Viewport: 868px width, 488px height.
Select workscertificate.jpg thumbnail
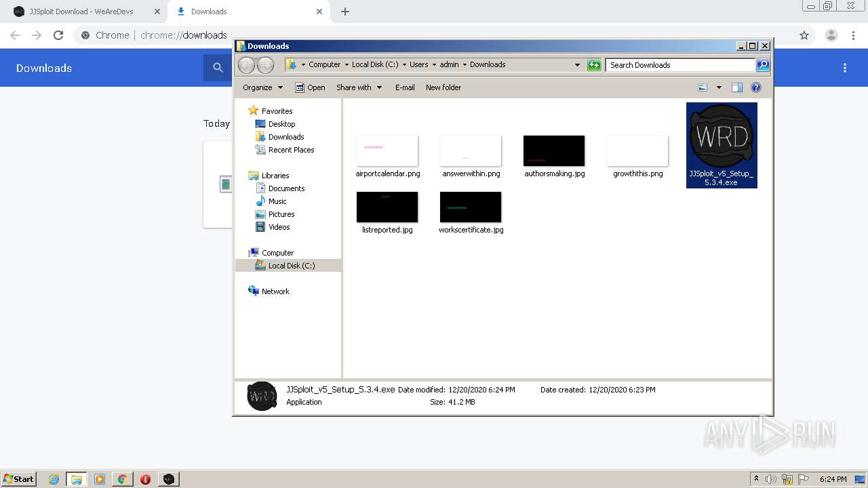coord(471,207)
